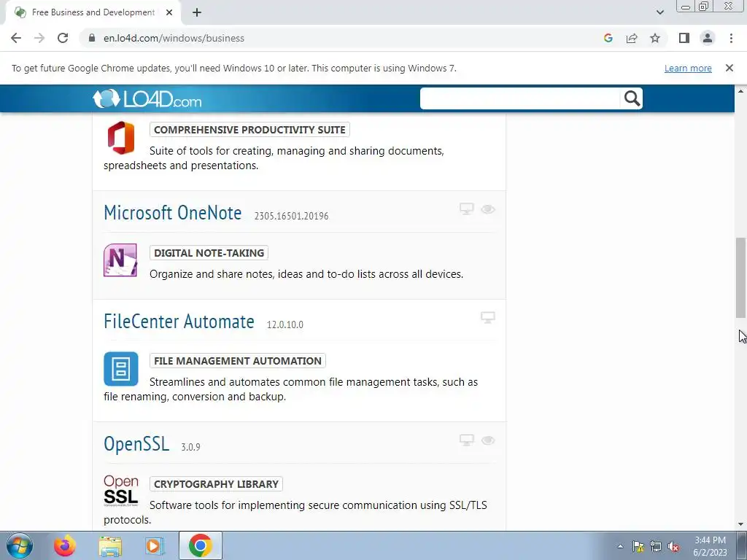Open the network tray icon

pos(656,546)
